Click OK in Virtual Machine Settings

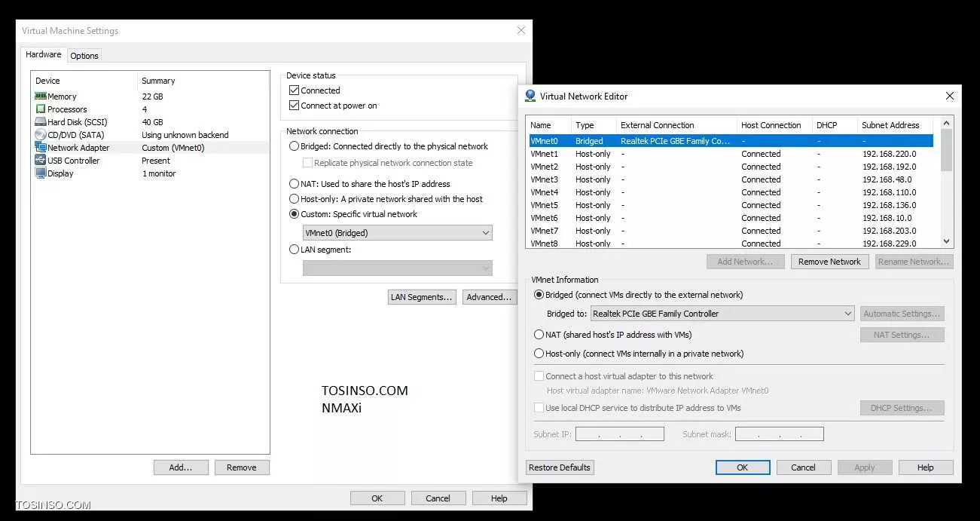(x=377, y=498)
